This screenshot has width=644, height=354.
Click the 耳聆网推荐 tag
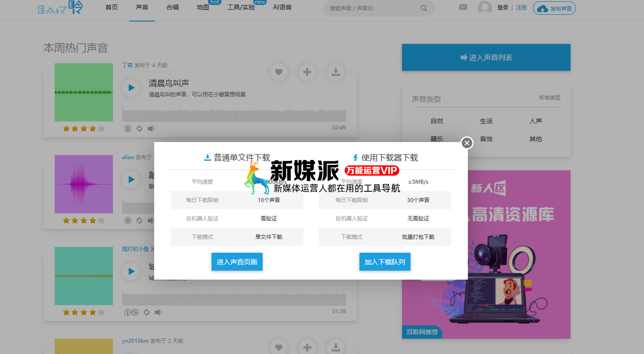pyautogui.click(x=422, y=332)
